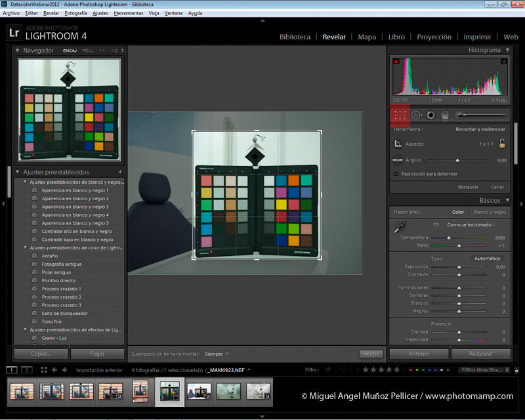Image resolution: width=525 pixels, height=420 pixels.
Task: Pick the white balance eyedropper tool
Action: tap(400, 227)
